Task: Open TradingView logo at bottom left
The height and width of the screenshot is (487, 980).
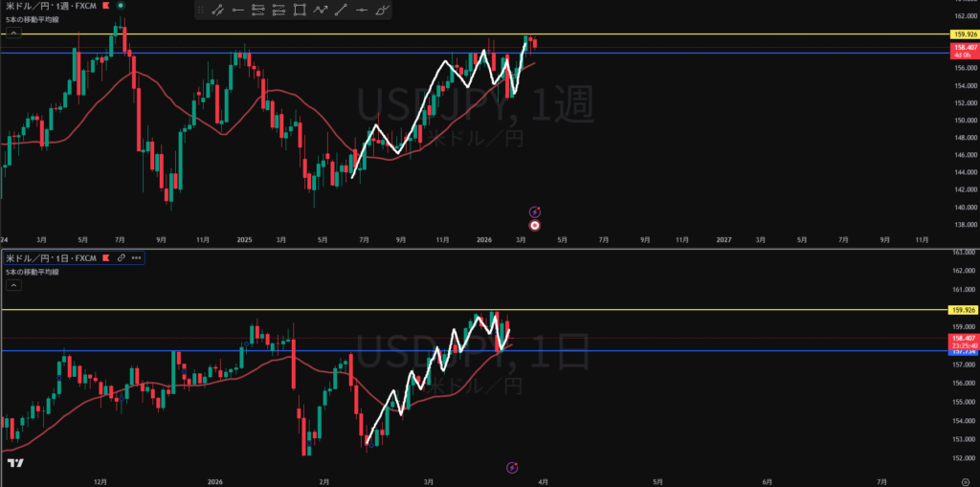Action: pyautogui.click(x=14, y=463)
